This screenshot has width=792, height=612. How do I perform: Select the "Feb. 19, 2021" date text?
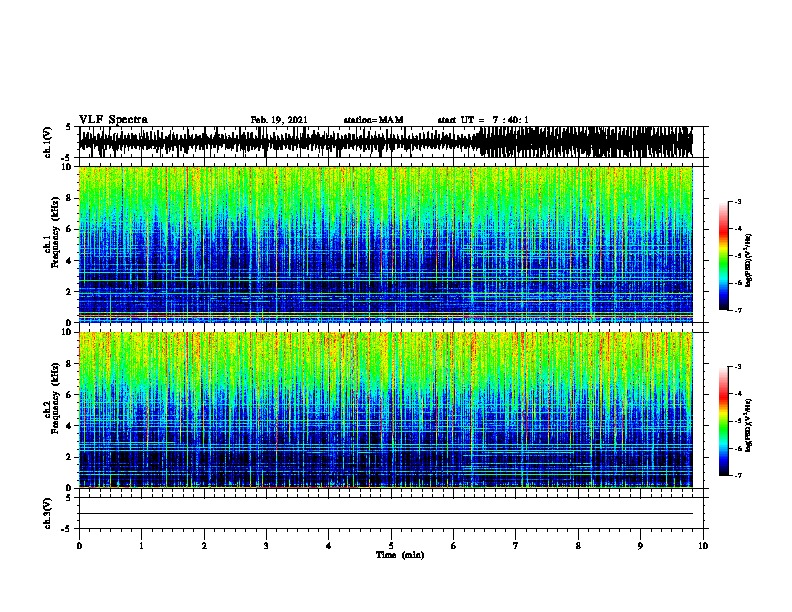point(279,120)
